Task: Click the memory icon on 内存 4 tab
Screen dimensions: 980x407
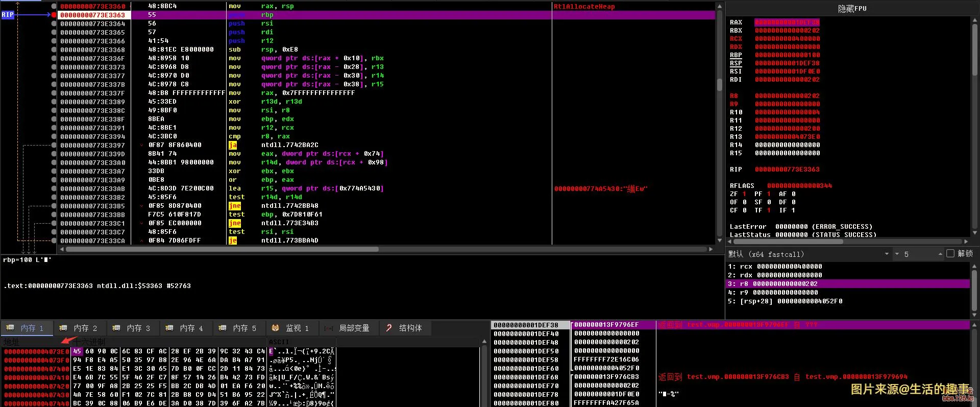Action: pyautogui.click(x=169, y=328)
